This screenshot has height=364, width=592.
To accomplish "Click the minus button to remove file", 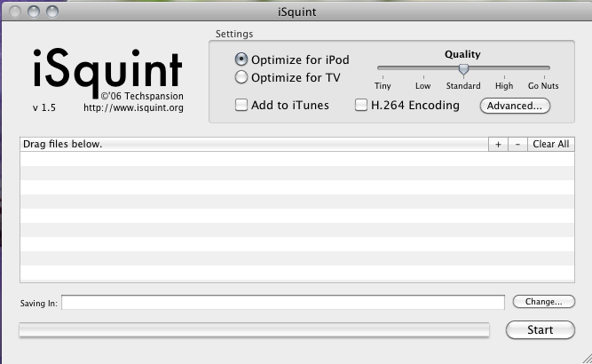I will coord(517,144).
